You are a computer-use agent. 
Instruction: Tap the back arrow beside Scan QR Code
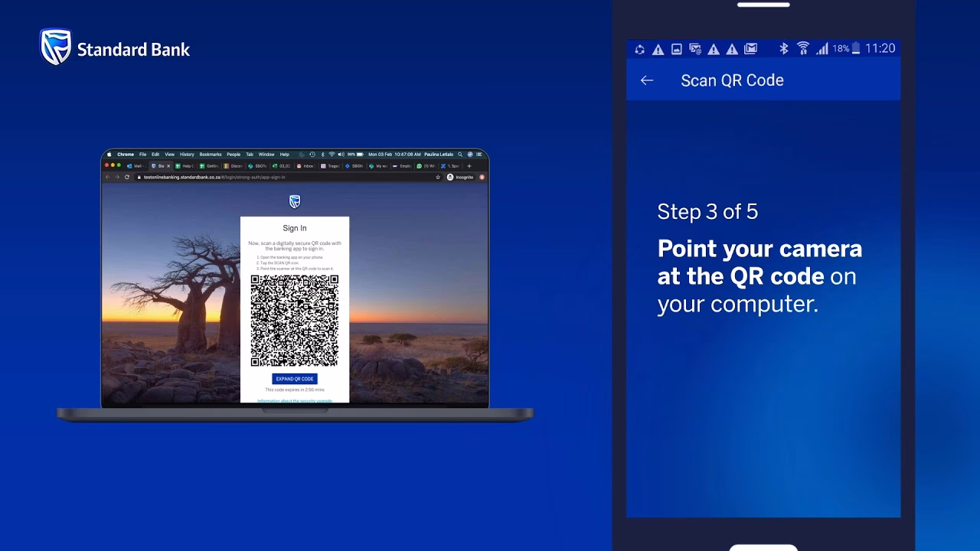coord(647,80)
